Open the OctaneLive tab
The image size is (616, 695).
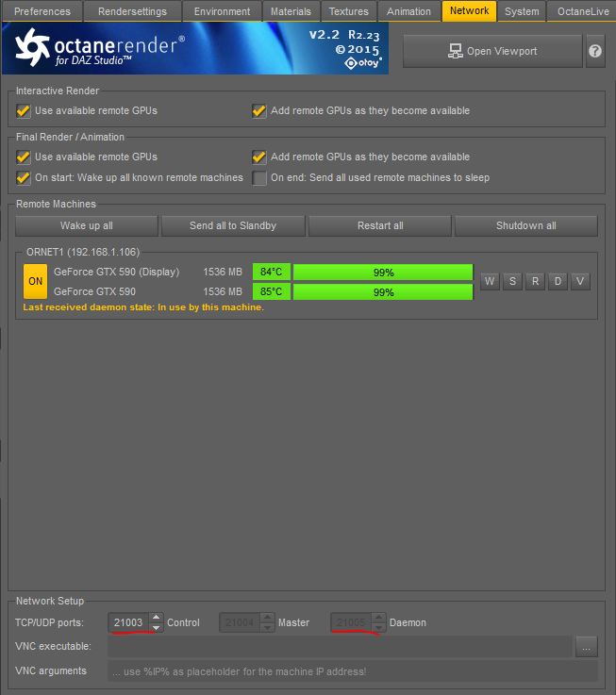coord(582,11)
